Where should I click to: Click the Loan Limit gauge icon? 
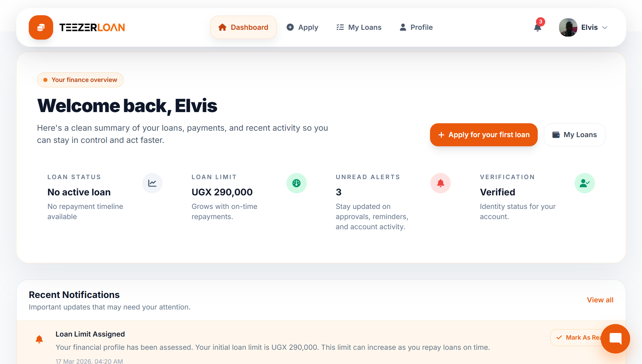click(x=297, y=183)
